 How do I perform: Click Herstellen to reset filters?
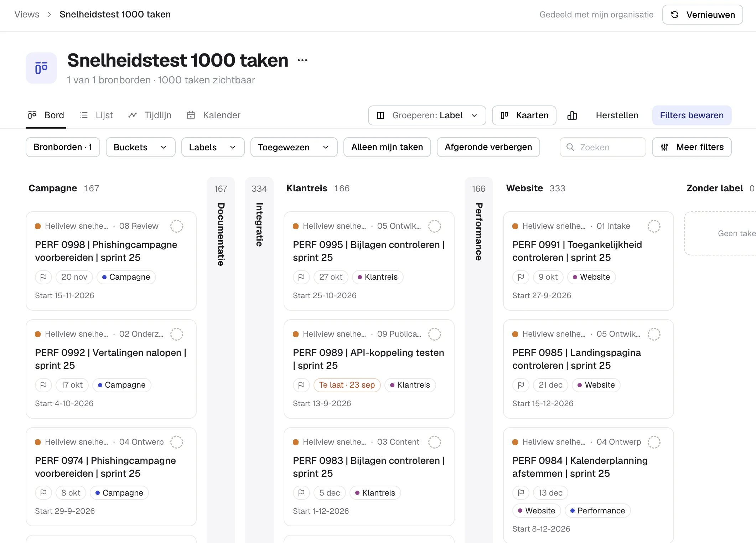point(617,115)
